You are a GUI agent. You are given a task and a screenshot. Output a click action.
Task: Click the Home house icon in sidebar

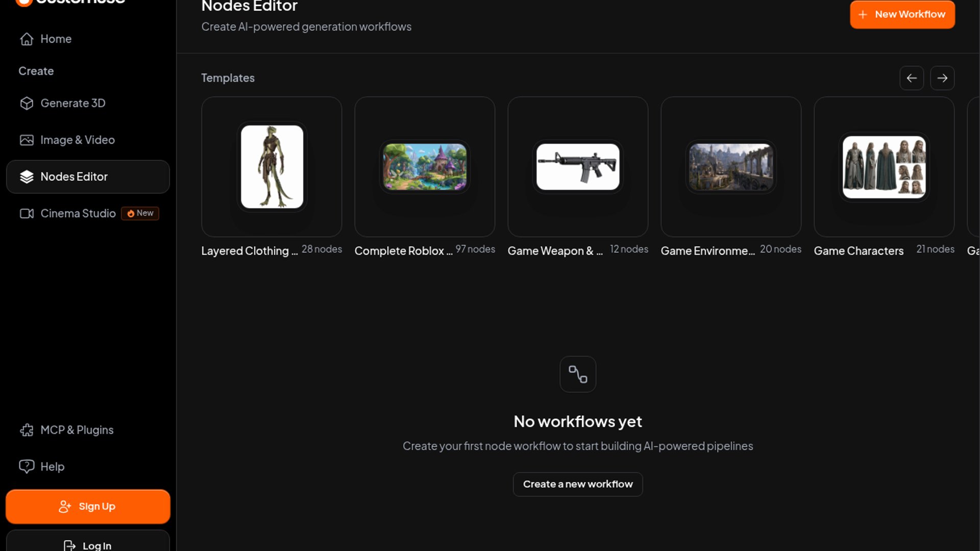click(x=27, y=39)
